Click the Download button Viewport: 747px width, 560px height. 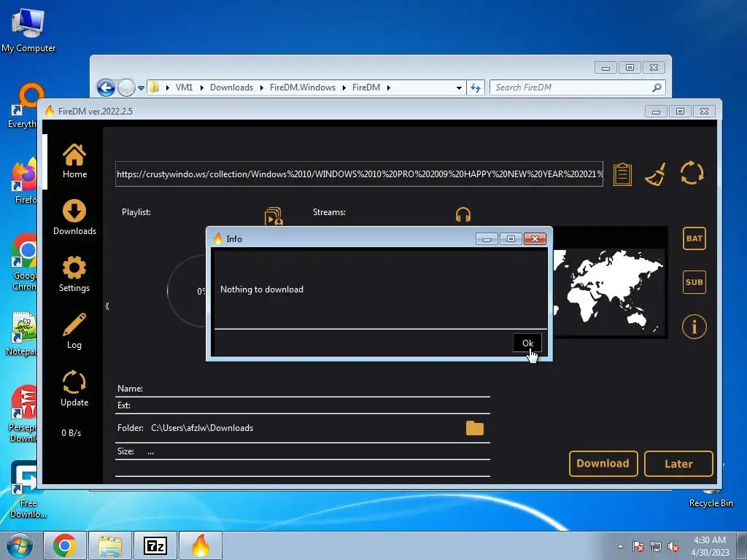pyautogui.click(x=603, y=464)
